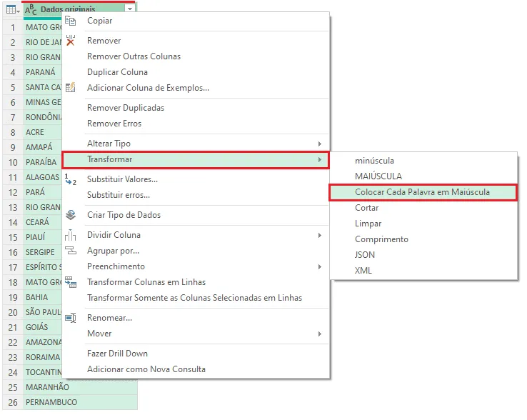Click the Renomear icon
The height and width of the screenshot is (420, 527).
tap(71, 318)
